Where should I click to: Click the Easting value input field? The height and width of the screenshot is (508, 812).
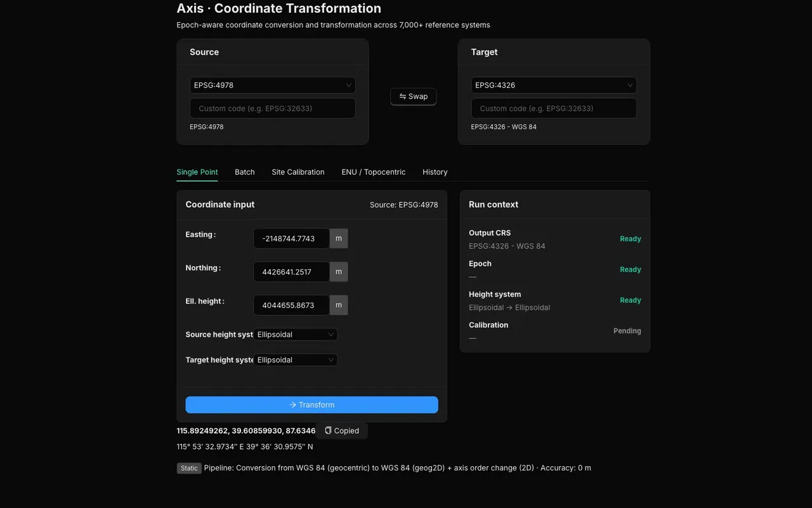pyautogui.click(x=291, y=239)
